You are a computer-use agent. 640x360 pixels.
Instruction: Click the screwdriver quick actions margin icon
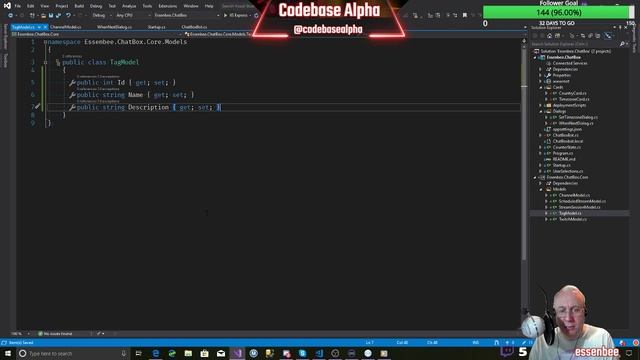38,107
